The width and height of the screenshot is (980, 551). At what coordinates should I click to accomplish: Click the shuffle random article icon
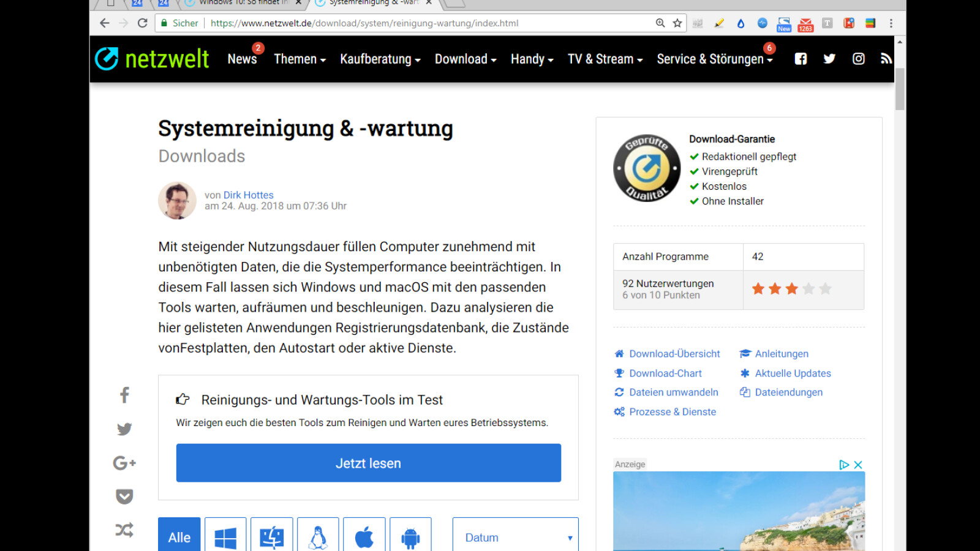[x=124, y=530]
